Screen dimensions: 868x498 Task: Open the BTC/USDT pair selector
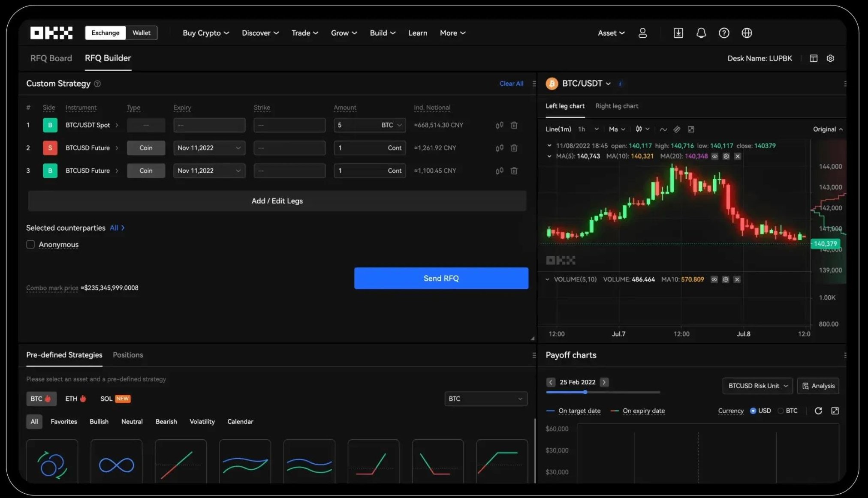[585, 84]
